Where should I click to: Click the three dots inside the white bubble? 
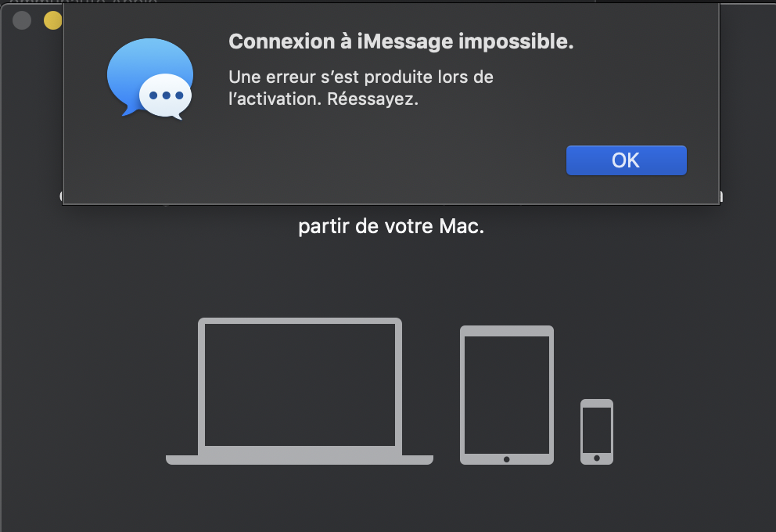(166, 95)
